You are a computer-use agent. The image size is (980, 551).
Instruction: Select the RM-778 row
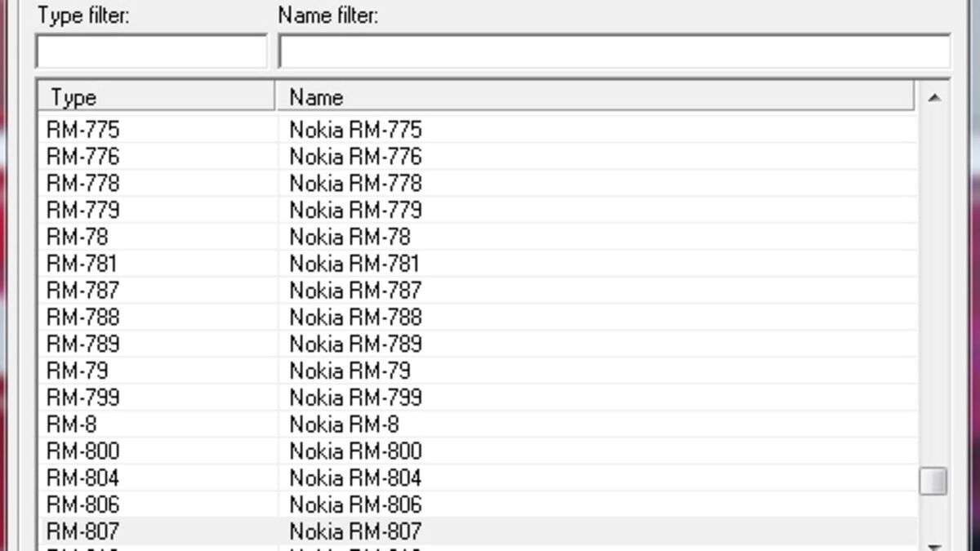[x=83, y=184]
